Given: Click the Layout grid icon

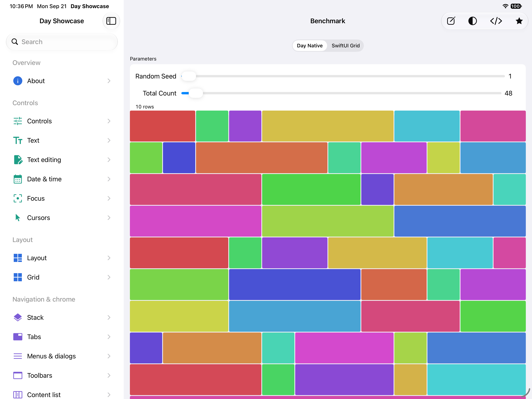Looking at the screenshot, I should (x=18, y=258).
